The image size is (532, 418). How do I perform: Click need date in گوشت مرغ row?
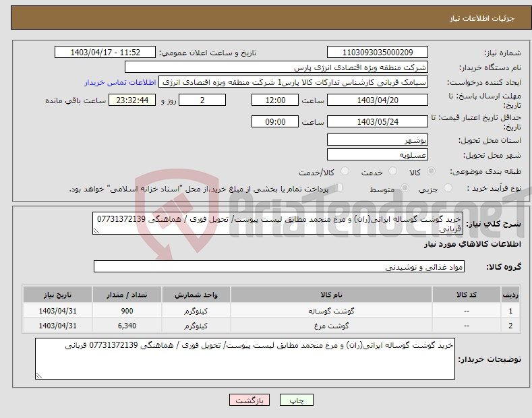pos(58,326)
